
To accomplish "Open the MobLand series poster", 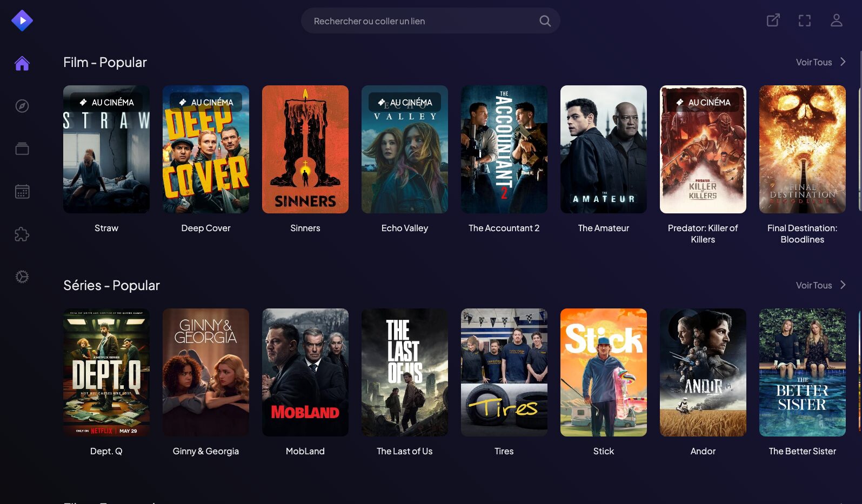I will click(x=305, y=372).
